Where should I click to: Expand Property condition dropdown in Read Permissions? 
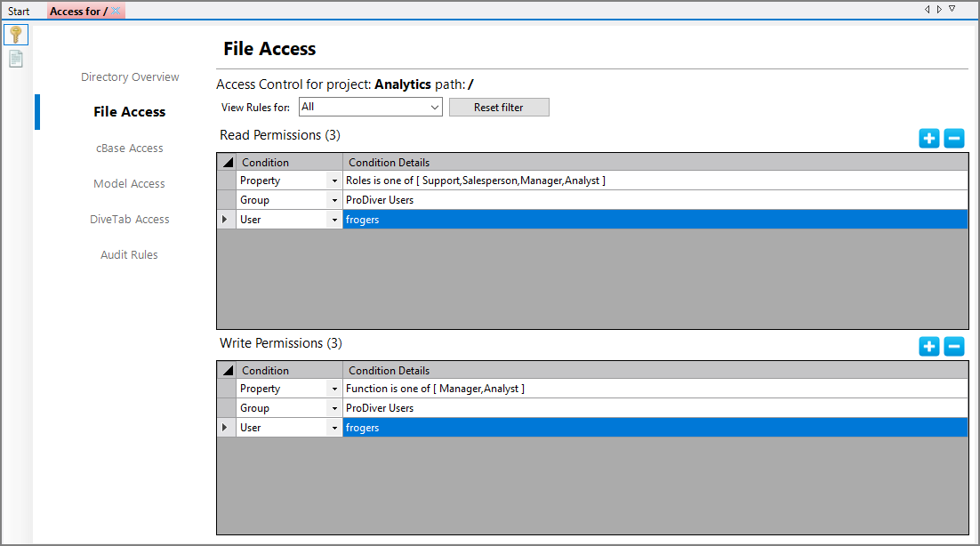point(334,181)
